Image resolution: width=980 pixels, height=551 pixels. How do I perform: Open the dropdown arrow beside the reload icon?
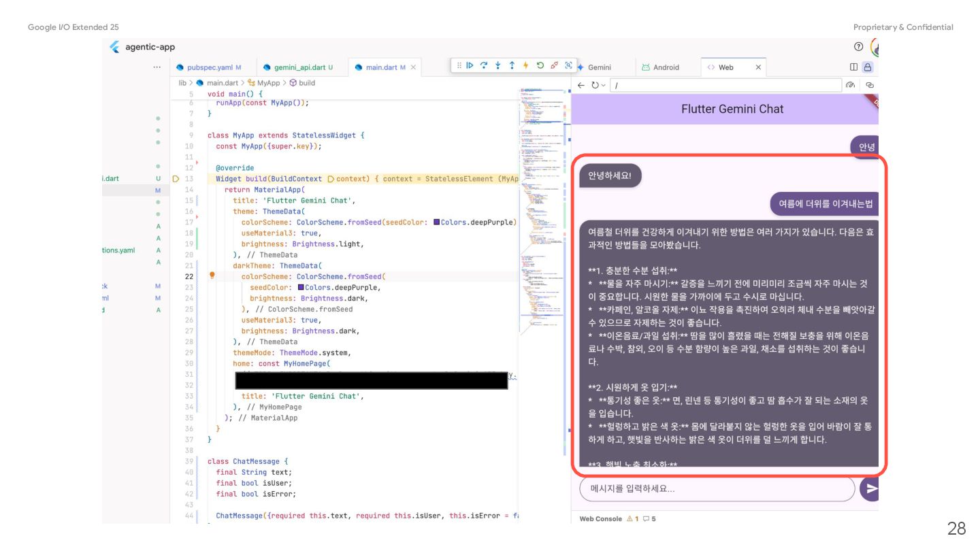coord(603,85)
